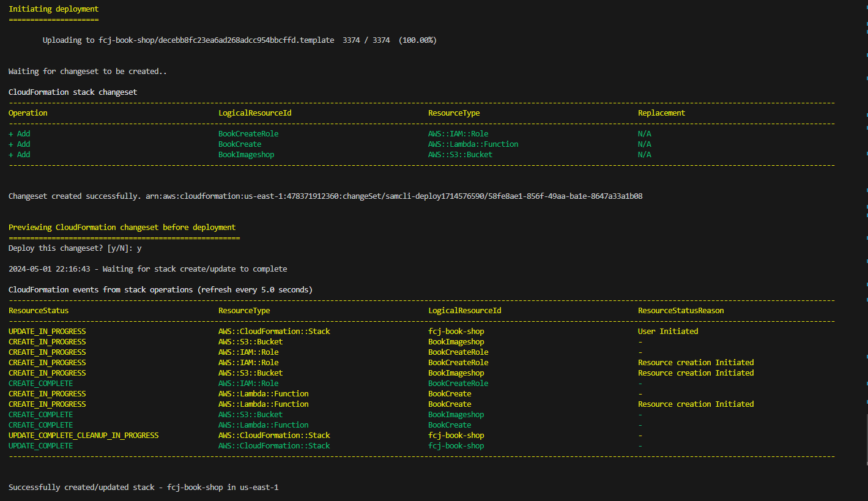This screenshot has width=868, height=501.
Task: Click the green "UPDATE_COMPLETE" status
Action: coord(40,446)
